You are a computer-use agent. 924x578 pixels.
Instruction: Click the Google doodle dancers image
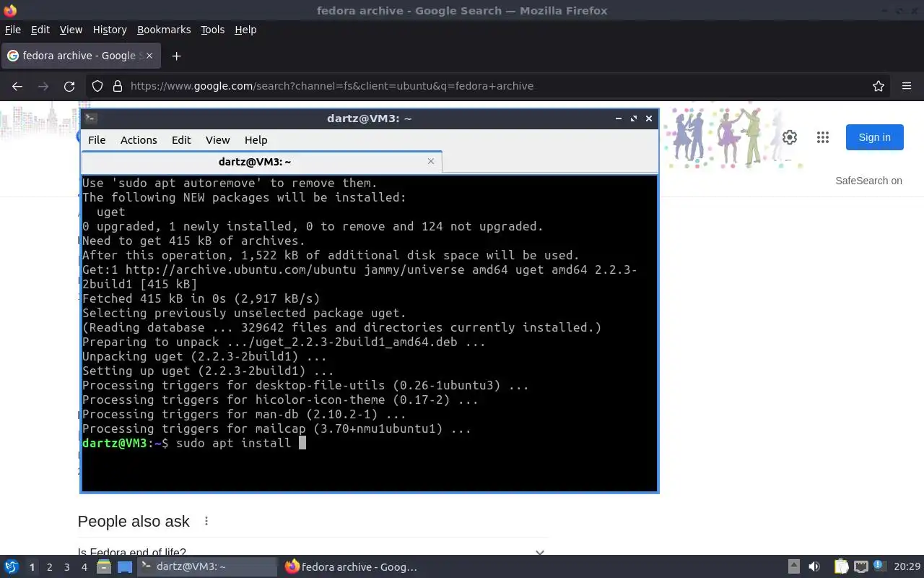coord(733,139)
